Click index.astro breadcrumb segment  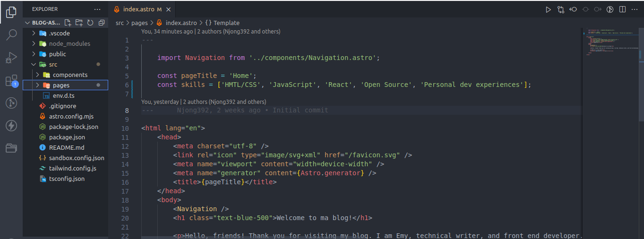coord(181,23)
